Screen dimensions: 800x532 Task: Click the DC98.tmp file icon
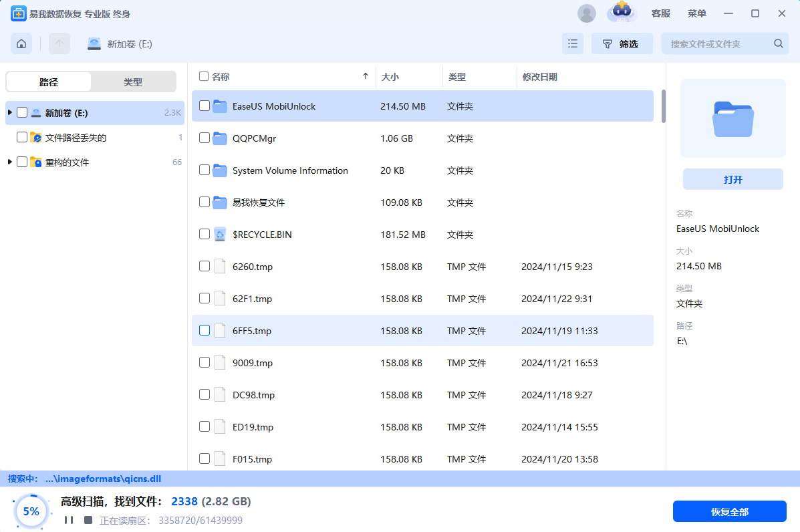220,395
